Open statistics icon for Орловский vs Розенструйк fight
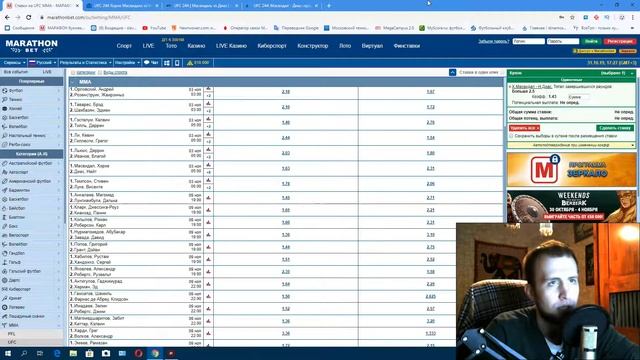This screenshot has height=360, width=640. [209, 89]
